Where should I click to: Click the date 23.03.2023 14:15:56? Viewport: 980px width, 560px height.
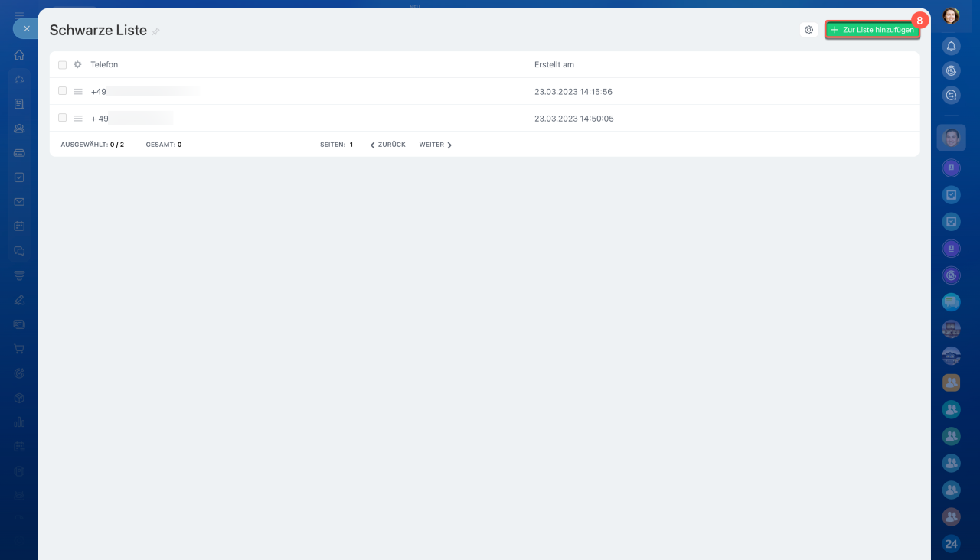(573, 92)
